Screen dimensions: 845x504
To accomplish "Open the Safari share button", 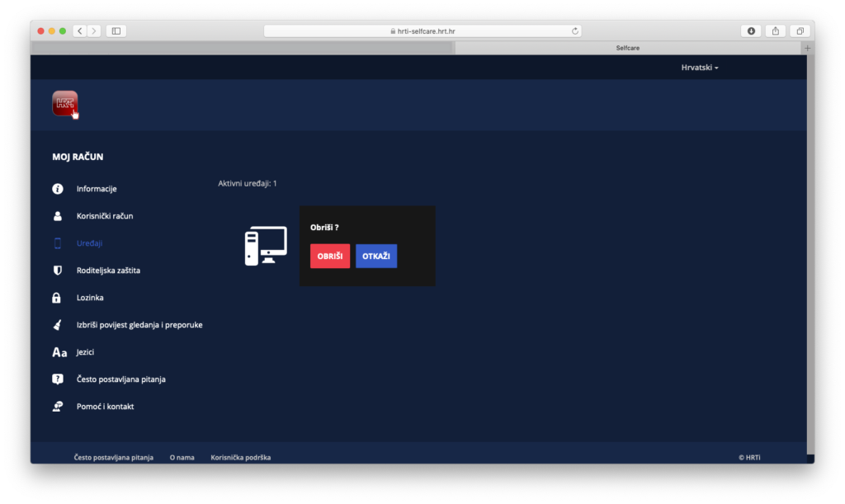I will [x=776, y=31].
